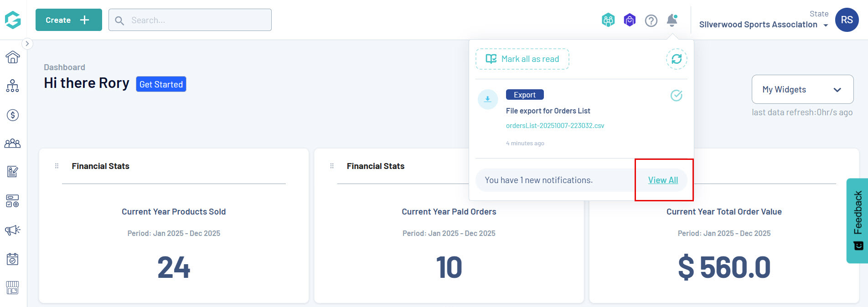868x307 pixels.
Task: Expand the collapsed sidebar with the chevron
Action: [x=27, y=44]
